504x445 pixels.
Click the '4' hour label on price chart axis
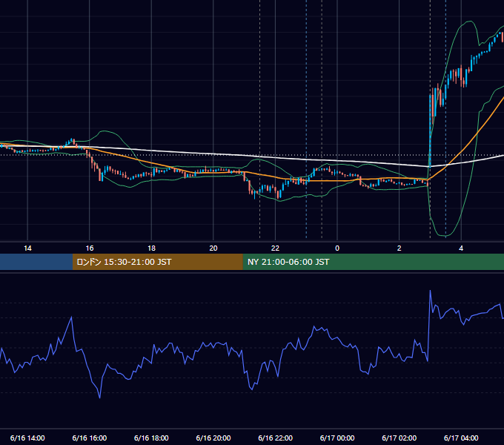(x=461, y=248)
